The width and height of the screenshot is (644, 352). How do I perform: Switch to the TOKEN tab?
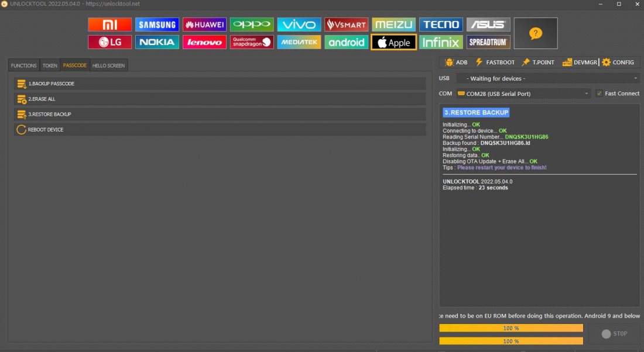click(x=50, y=65)
